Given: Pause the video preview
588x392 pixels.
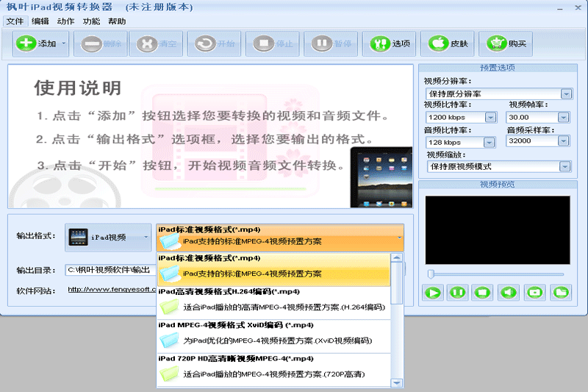Looking at the screenshot, I should (457, 293).
